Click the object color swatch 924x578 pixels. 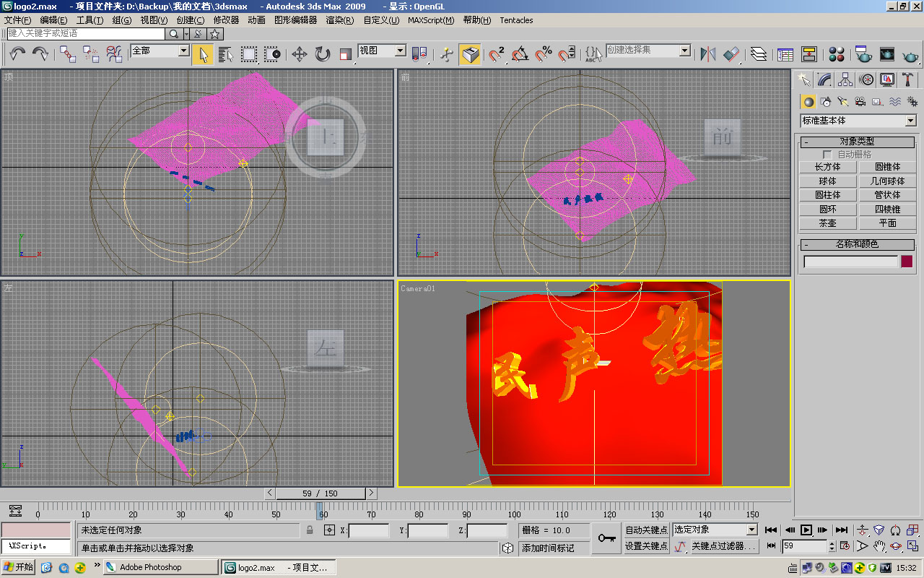pyautogui.click(x=907, y=262)
